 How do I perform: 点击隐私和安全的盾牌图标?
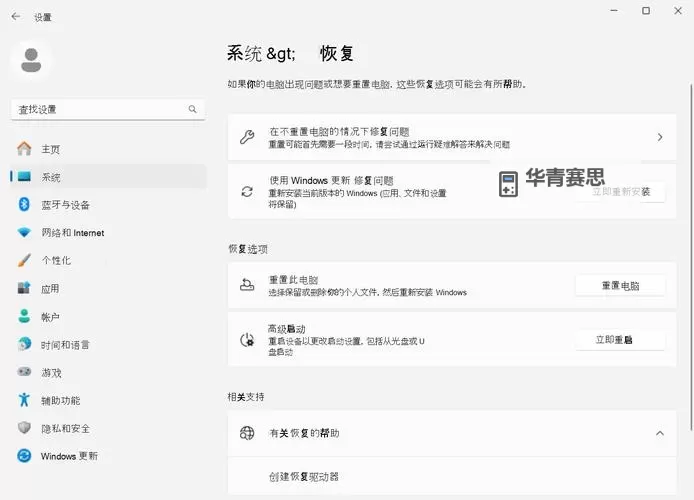(x=24, y=428)
